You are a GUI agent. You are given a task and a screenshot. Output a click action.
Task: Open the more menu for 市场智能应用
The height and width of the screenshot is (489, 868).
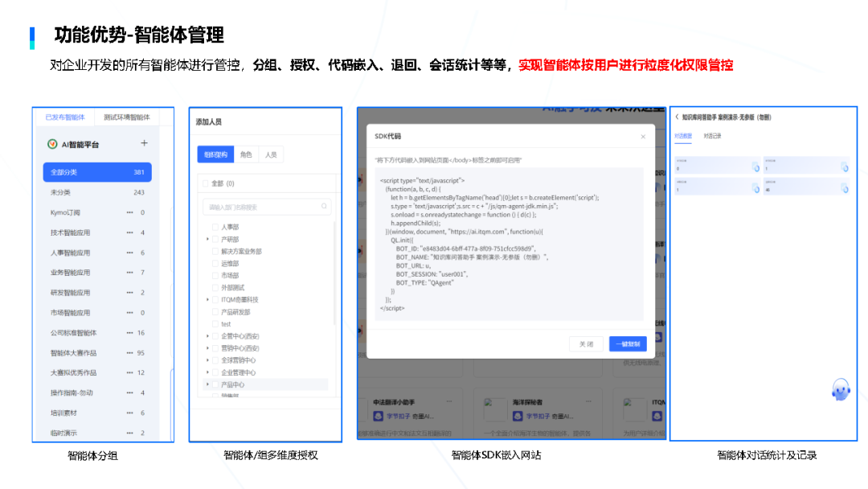129,313
